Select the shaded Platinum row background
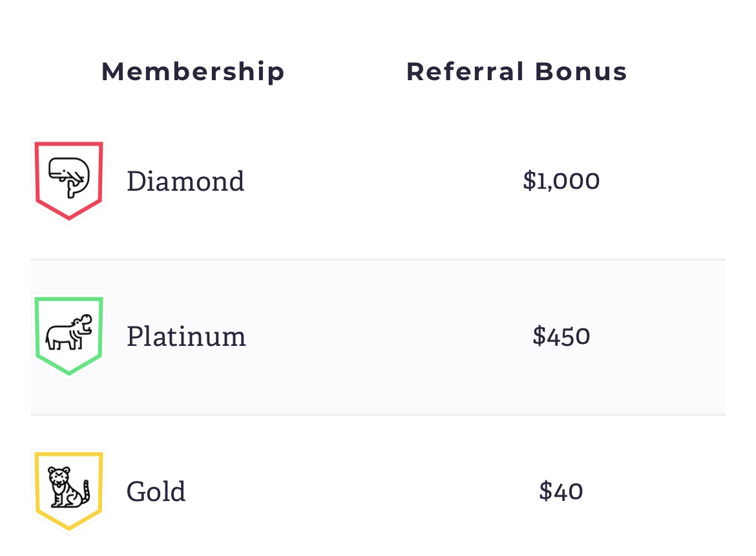 click(x=378, y=337)
